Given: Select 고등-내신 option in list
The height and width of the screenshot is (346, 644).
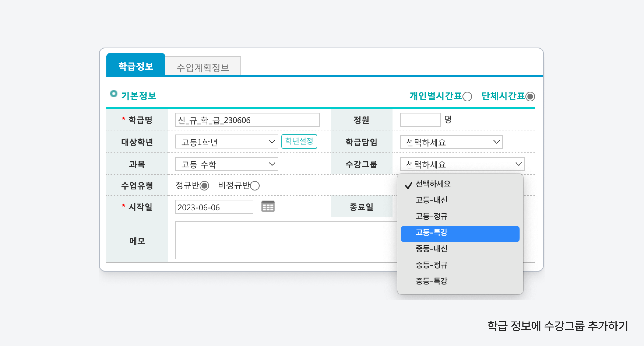Looking at the screenshot, I should tap(432, 200).
